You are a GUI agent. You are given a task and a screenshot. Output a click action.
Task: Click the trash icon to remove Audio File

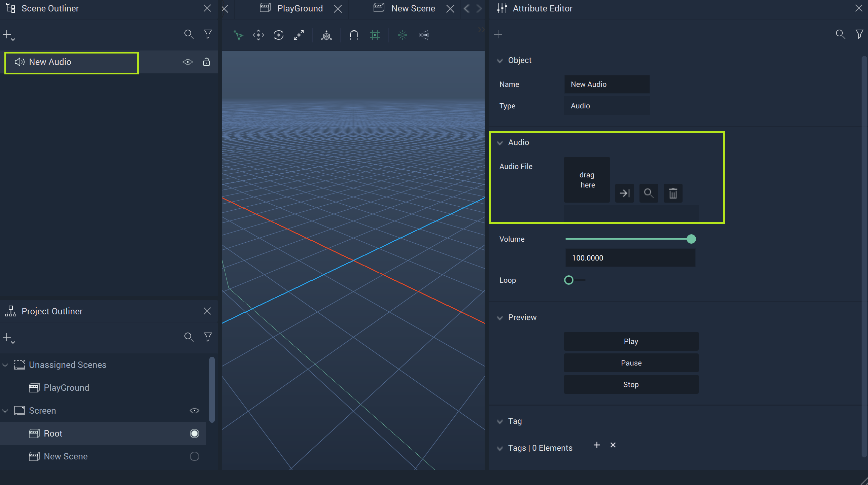point(673,193)
